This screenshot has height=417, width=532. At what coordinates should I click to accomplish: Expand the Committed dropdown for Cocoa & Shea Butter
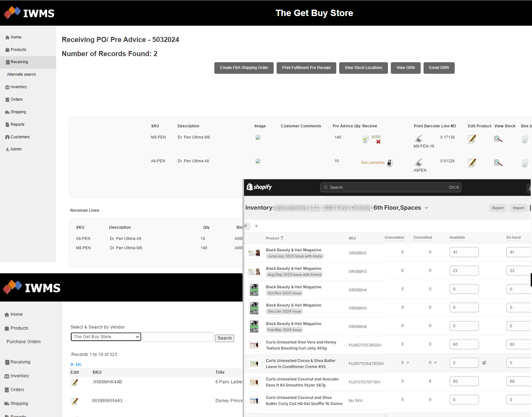pos(433,363)
